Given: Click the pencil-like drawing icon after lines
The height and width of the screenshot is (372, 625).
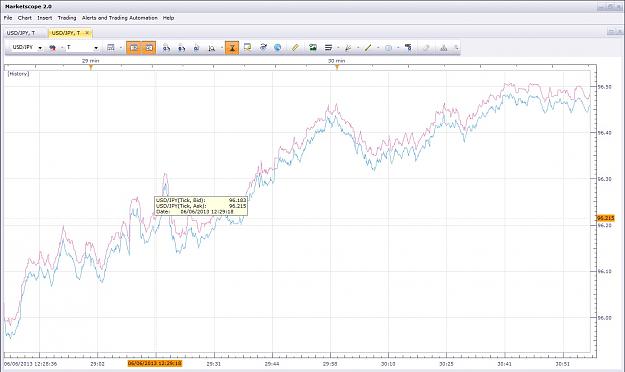Looking at the screenshot, I should (x=348, y=48).
